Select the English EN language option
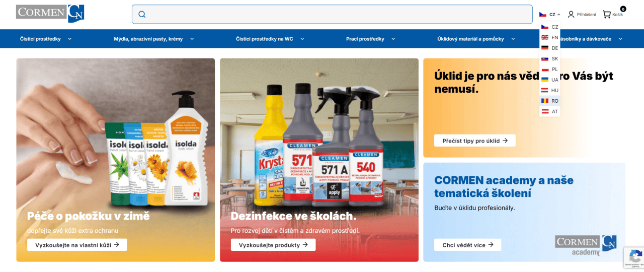 (x=549, y=37)
